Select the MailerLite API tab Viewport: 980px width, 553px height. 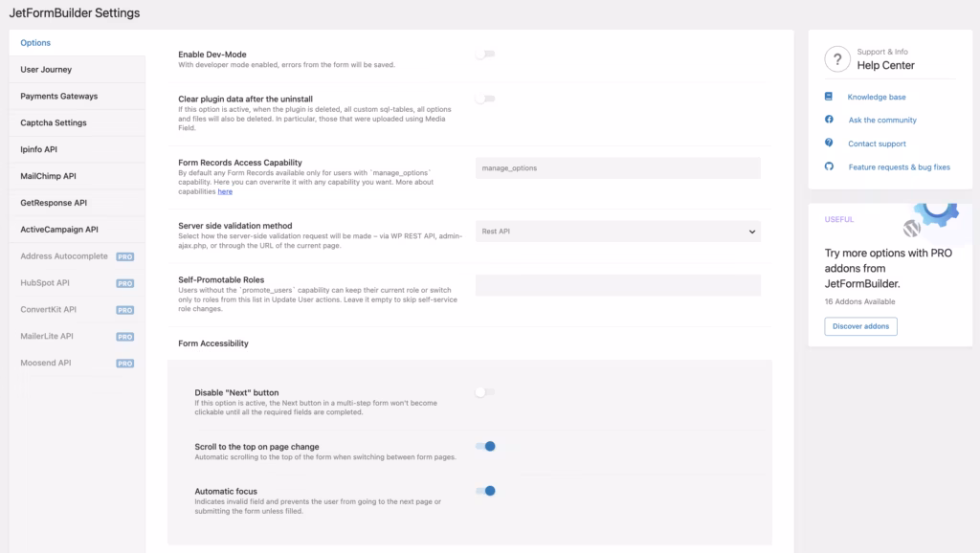coord(77,336)
